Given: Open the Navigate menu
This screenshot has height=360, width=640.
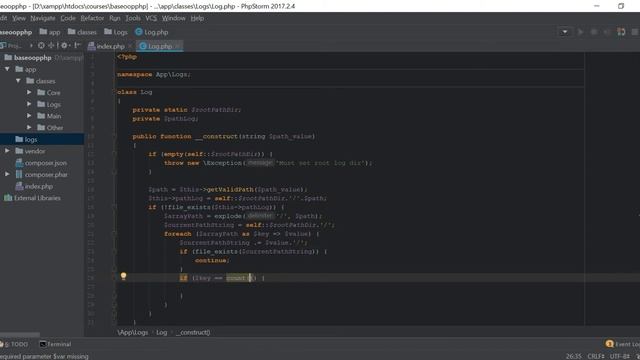Looking at the screenshot, I should pyautogui.click(x=42, y=18).
